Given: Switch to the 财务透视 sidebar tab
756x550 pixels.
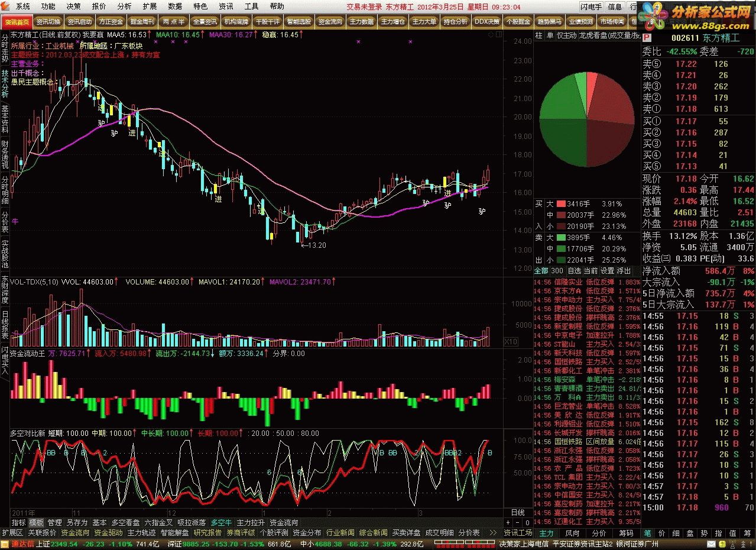Looking at the screenshot, I should click(x=5, y=155).
